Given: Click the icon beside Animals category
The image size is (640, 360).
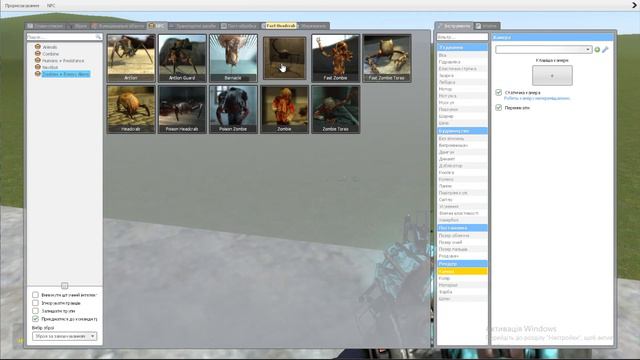Looking at the screenshot, I should click(38, 47).
